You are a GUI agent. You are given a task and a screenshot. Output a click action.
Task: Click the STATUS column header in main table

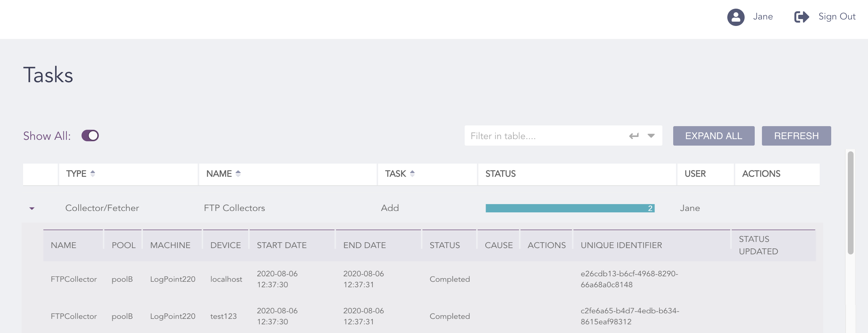pos(500,174)
